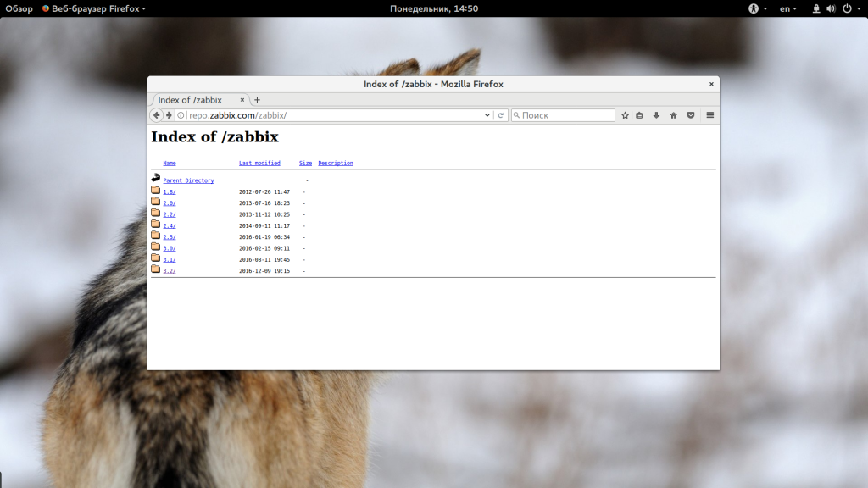Click the Parent Directory link
Viewport: 868px width, 488px height.
click(188, 180)
